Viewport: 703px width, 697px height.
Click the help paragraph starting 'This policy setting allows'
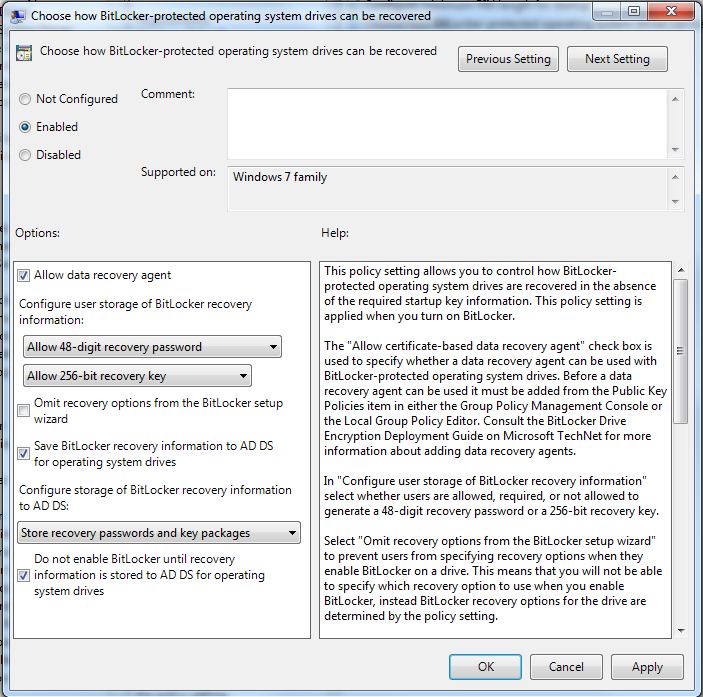[491, 294]
